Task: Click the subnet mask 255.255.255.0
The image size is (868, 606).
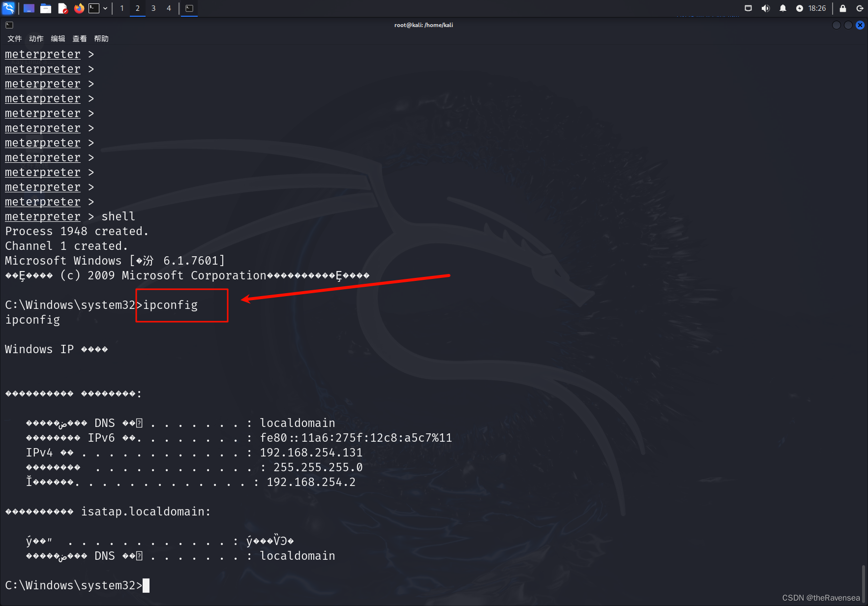Action: (318, 467)
